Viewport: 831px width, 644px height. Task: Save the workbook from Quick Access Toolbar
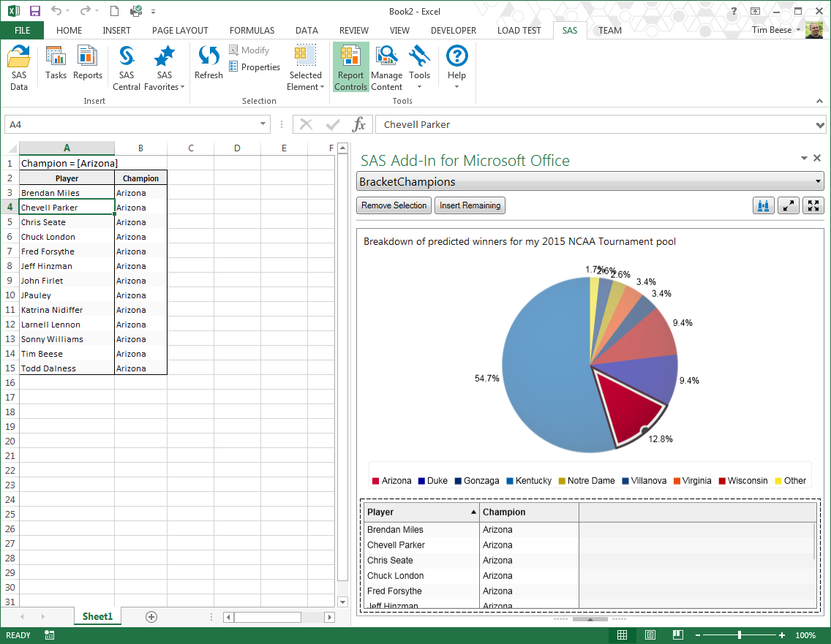35,11
